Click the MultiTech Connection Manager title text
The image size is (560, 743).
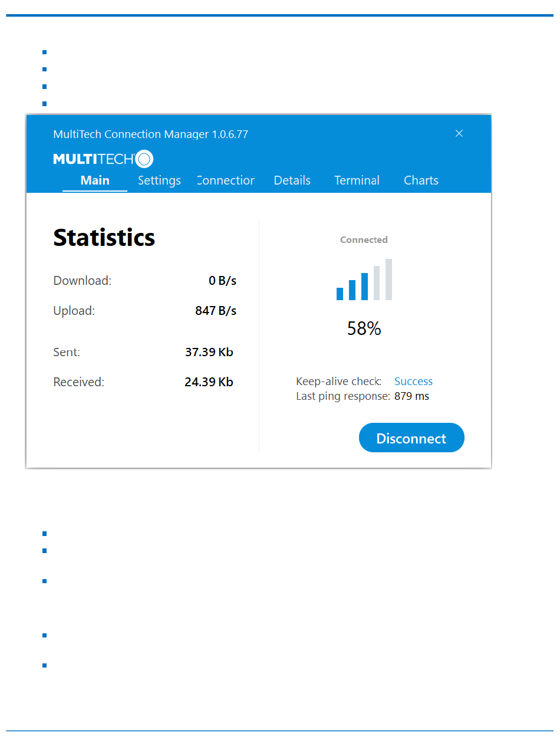click(150, 134)
